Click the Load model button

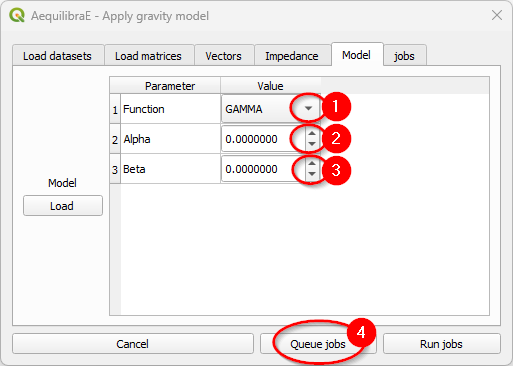point(63,206)
